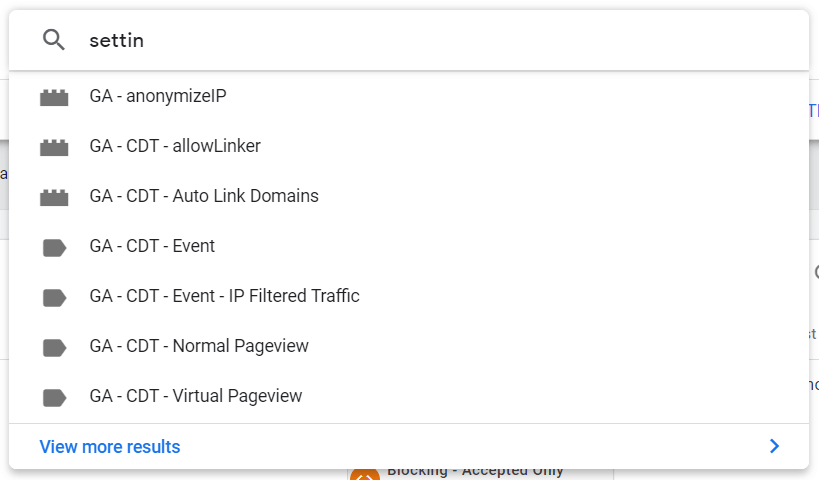Click the View more results link
Image resolution: width=819 pixels, height=480 pixels.
tap(110, 447)
